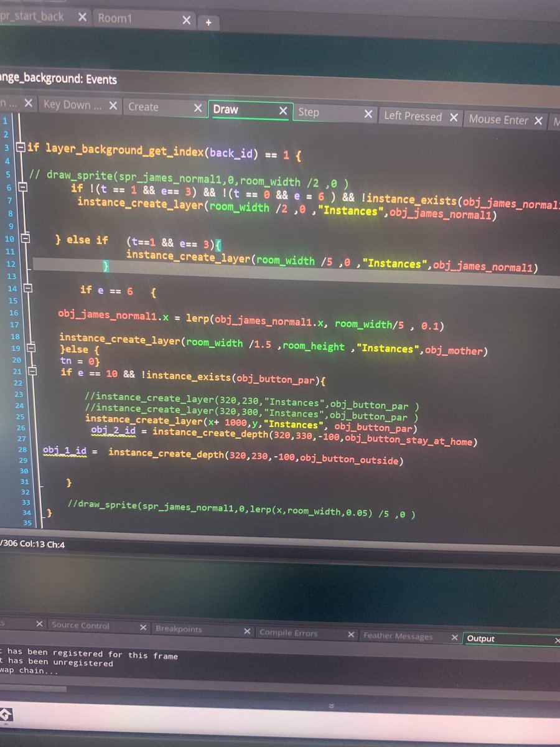The image size is (560, 747).
Task: Close the Create event tab
Action: (x=198, y=108)
